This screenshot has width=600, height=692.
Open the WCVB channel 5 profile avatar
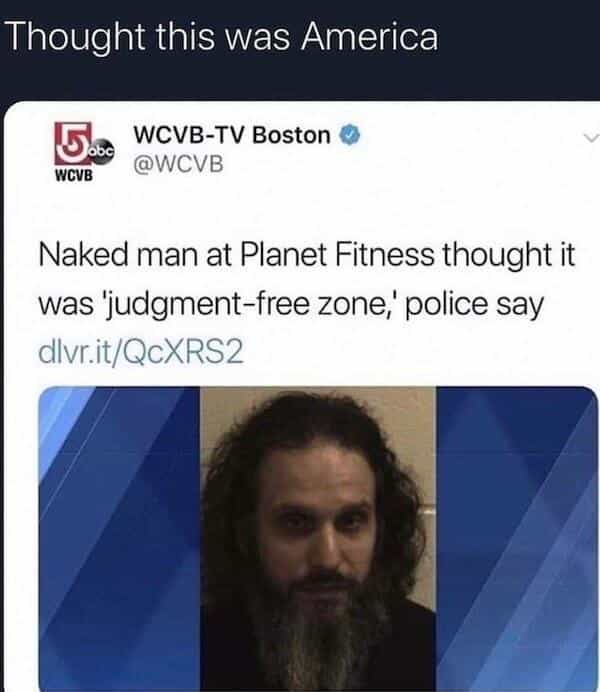84,151
